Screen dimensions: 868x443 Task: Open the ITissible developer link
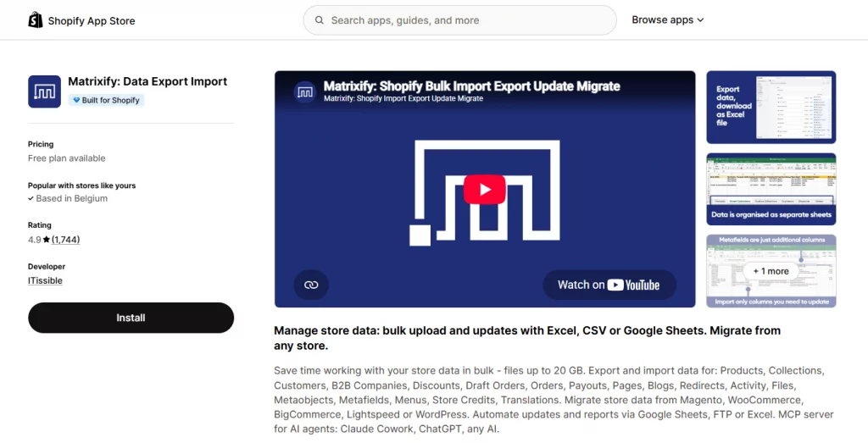point(45,280)
